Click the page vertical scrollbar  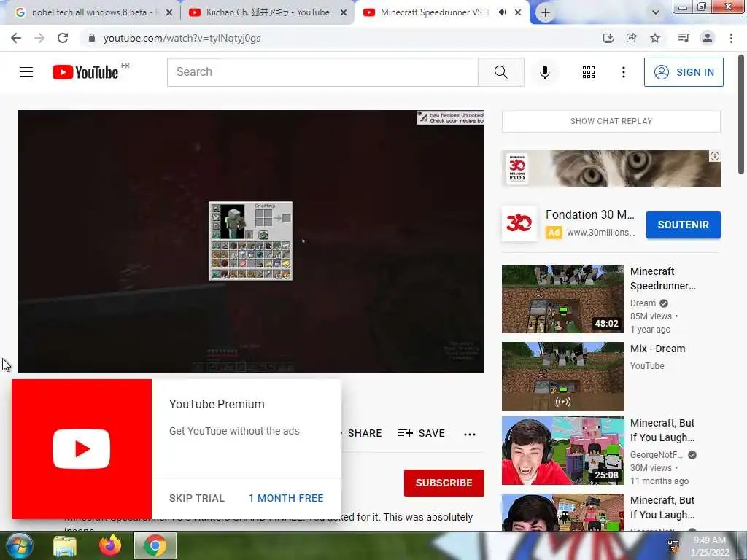click(x=741, y=114)
